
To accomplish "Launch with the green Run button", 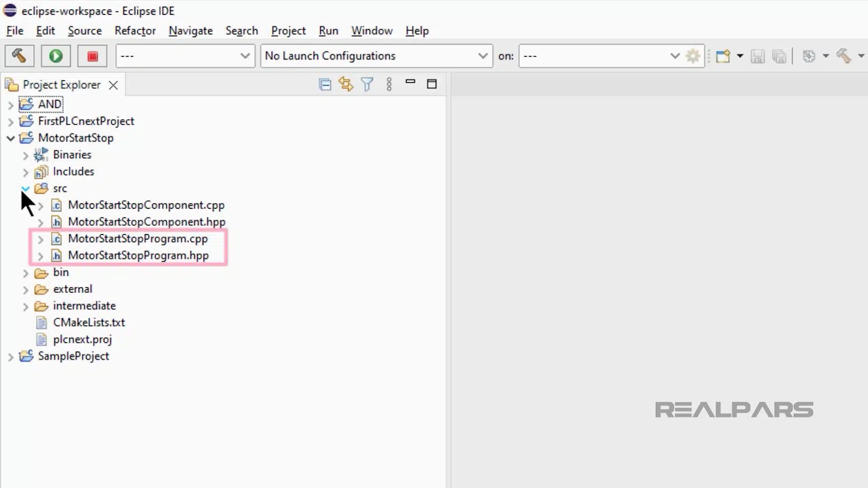I will tap(56, 56).
